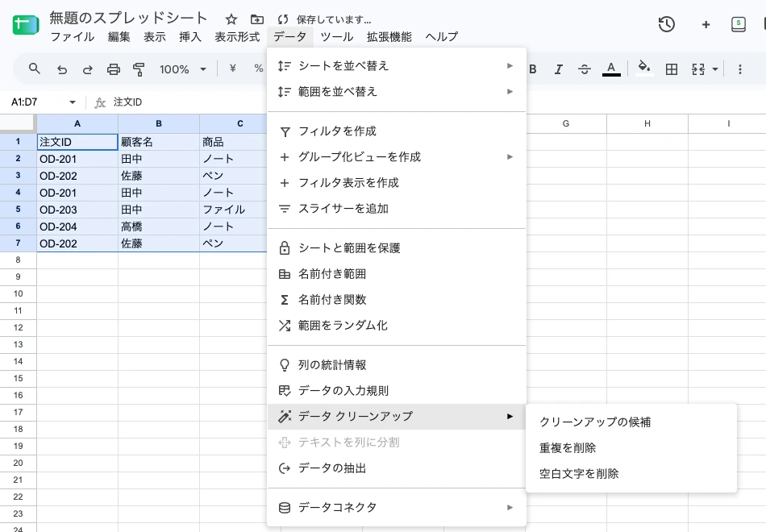This screenshot has width=766, height=532.
Task: Toggle bold formatting
Action: click(532, 69)
